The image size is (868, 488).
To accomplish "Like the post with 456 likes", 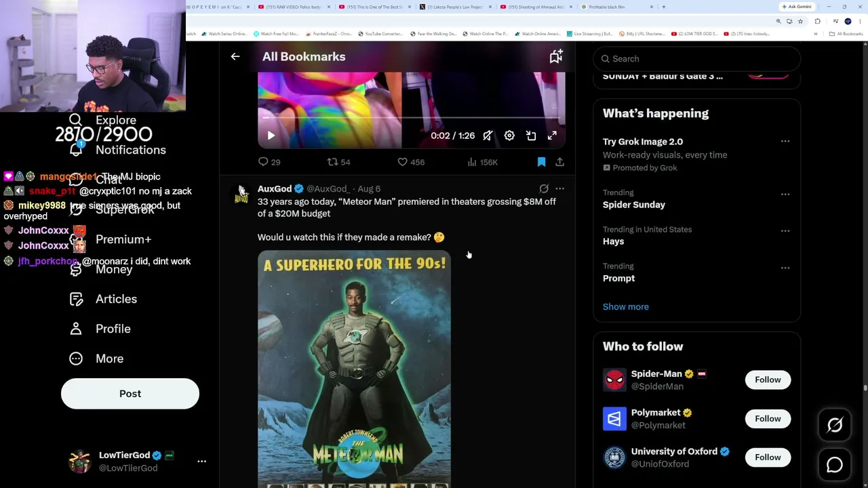I will click(411, 162).
